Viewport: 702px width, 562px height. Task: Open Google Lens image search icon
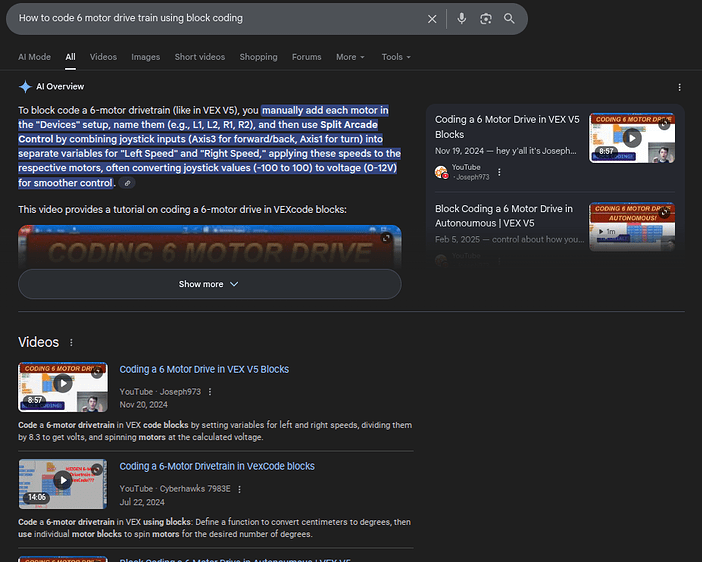coord(486,19)
